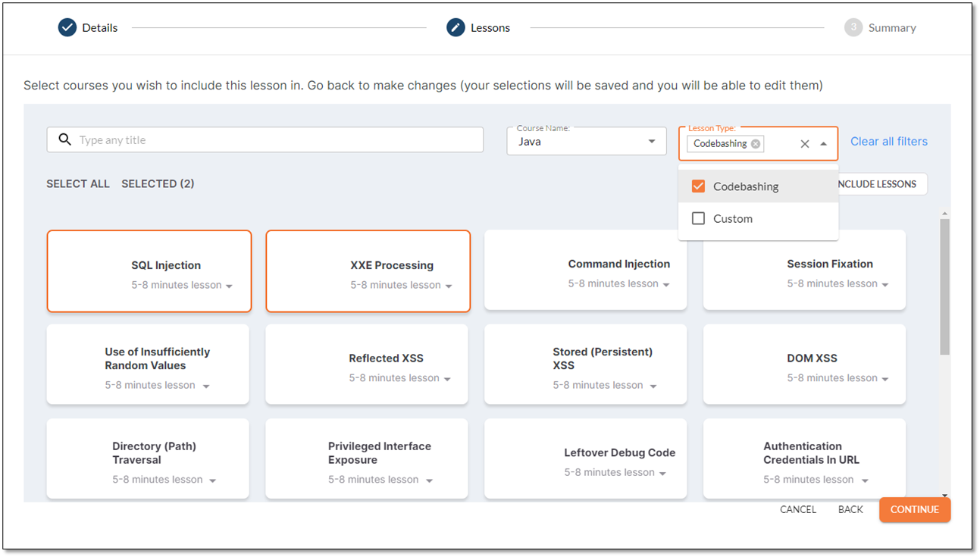
Task: Expand the SQL Injection lesson arrow
Action: 229,286
